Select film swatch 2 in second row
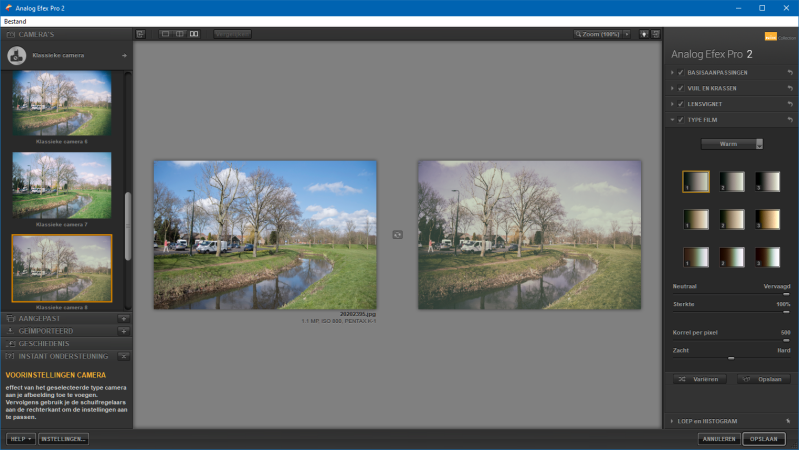 [732, 219]
